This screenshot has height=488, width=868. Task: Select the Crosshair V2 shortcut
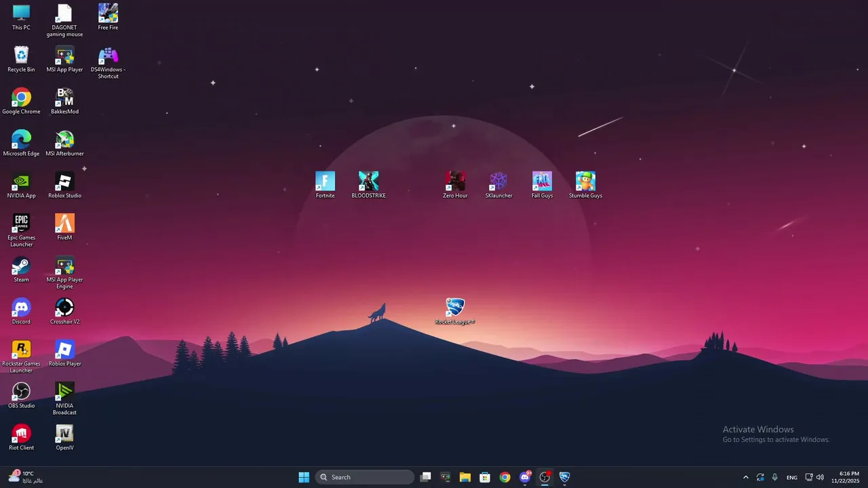(64, 312)
